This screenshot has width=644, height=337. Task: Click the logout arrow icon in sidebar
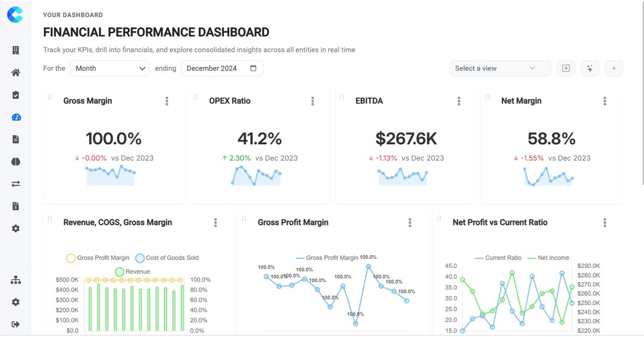[x=15, y=324]
